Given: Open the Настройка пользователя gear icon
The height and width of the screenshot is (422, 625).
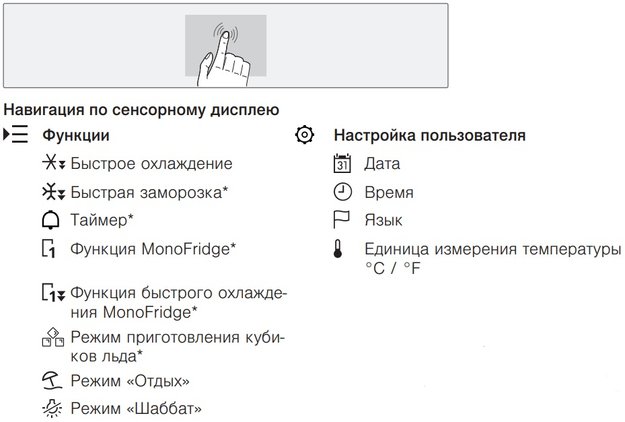Looking at the screenshot, I should (x=305, y=135).
